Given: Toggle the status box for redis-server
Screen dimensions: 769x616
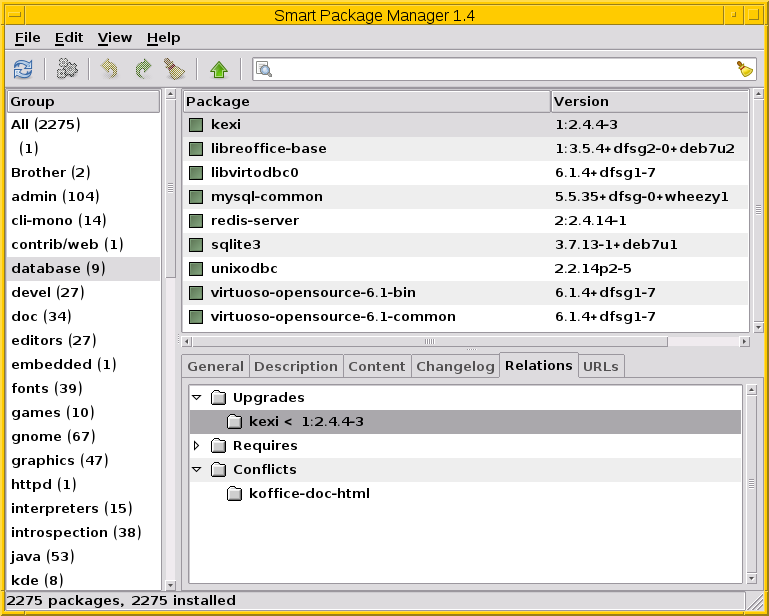Looking at the screenshot, I should [x=196, y=221].
